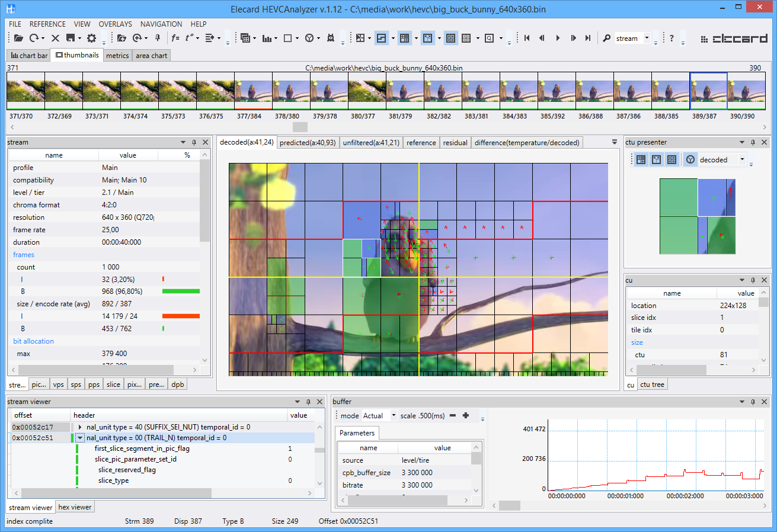Collapse the TRAIL_N nal unit row
777x532 pixels.
(x=80, y=438)
